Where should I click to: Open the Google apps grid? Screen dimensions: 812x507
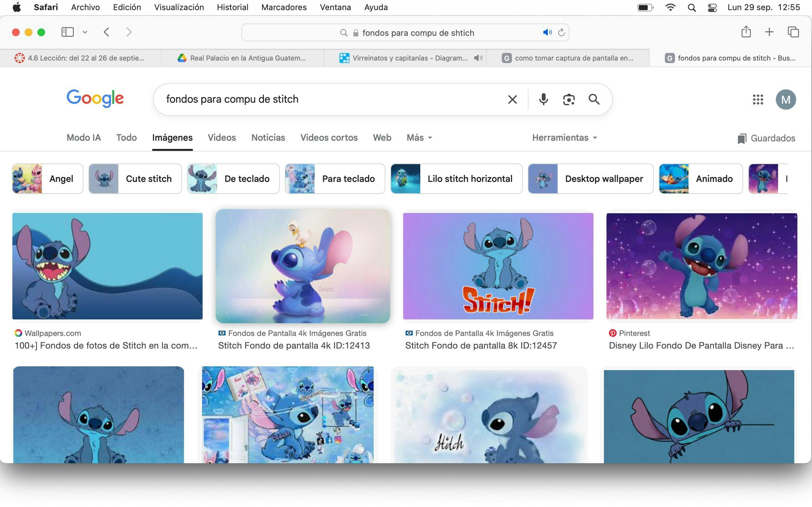[758, 99]
